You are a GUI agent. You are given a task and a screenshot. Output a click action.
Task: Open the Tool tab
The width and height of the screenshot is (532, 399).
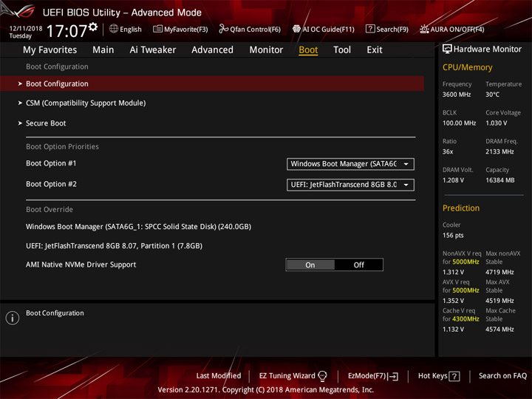point(342,50)
